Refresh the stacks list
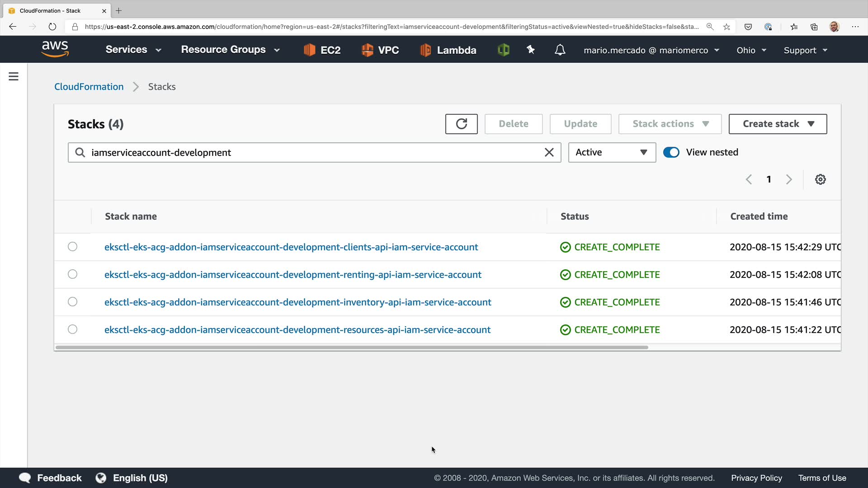Image resolution: width=868 pixels, height=488 pixels. click(x=461, y=124)
